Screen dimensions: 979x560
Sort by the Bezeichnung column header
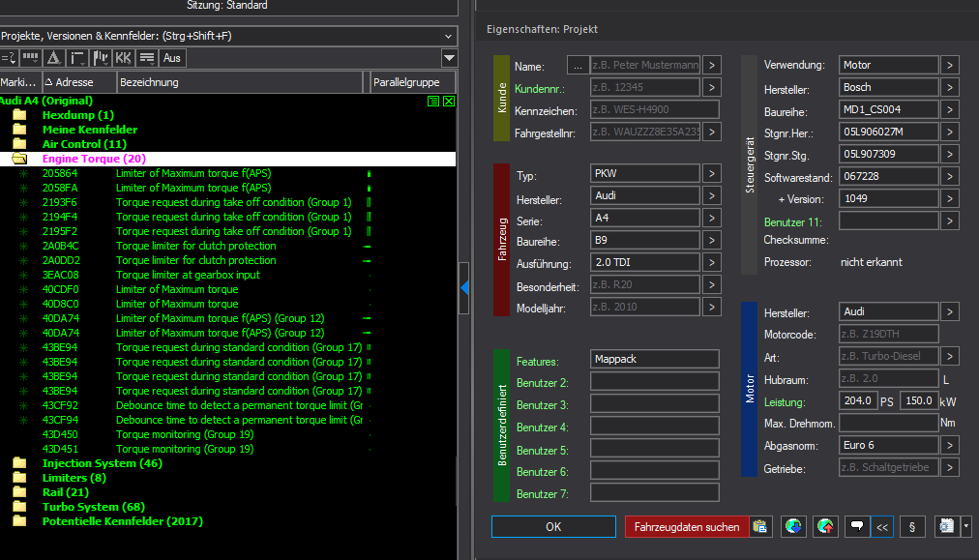point(242,82)
